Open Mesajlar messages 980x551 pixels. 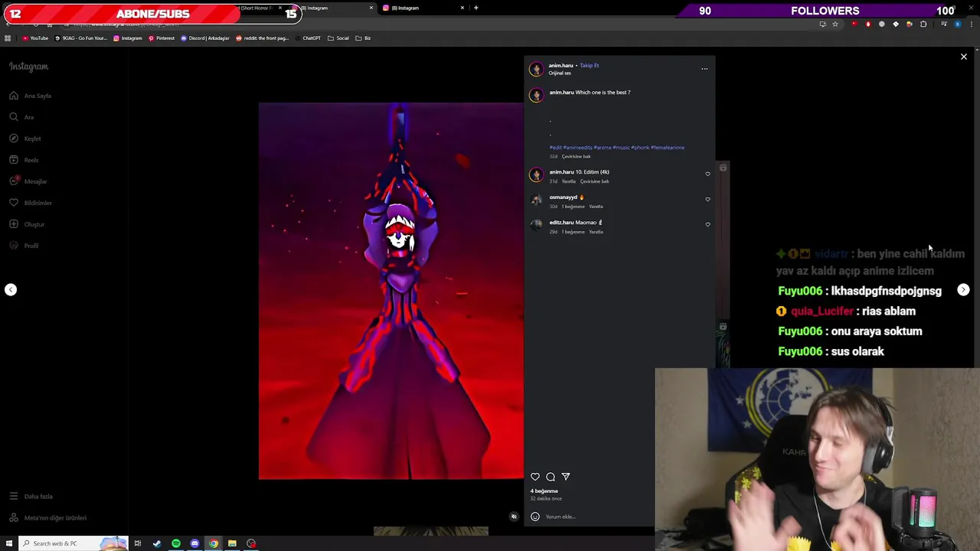[28, 181]
